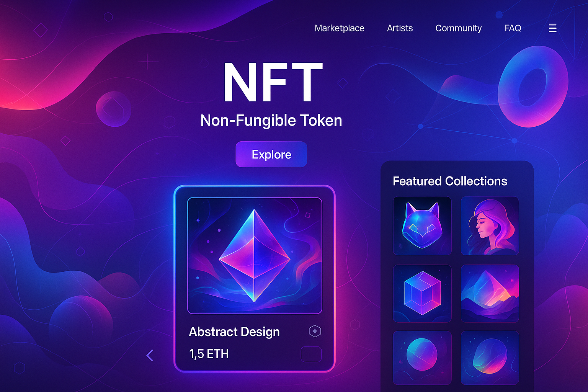
Task: Click the square action button next to 1,5 ETH
Action: (311, 354)
